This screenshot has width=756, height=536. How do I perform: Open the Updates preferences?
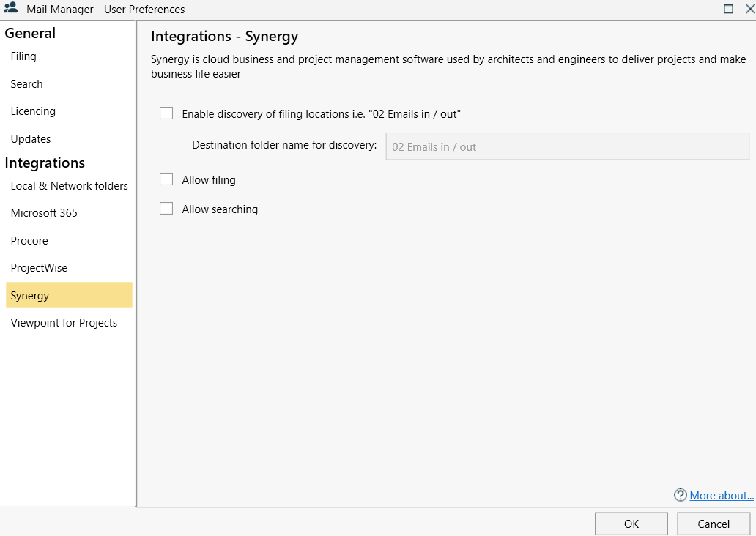click(31, 139)
